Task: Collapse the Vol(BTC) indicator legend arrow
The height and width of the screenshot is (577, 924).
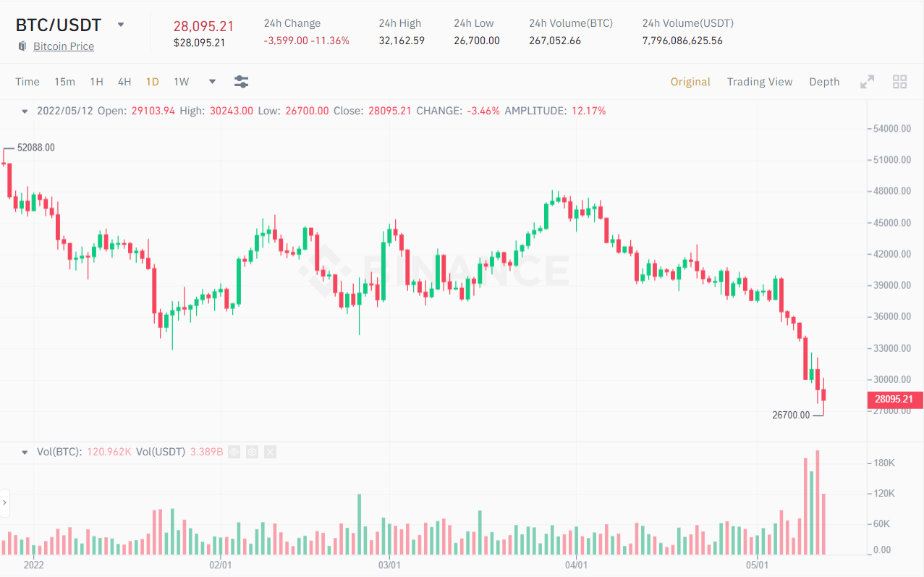Action: tap(25, 452)
